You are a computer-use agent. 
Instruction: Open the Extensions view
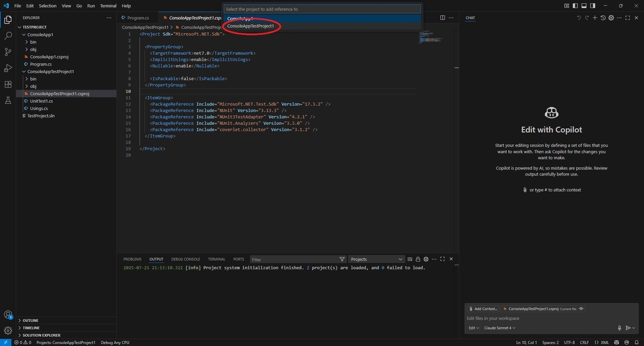click(x=8, y=84)
